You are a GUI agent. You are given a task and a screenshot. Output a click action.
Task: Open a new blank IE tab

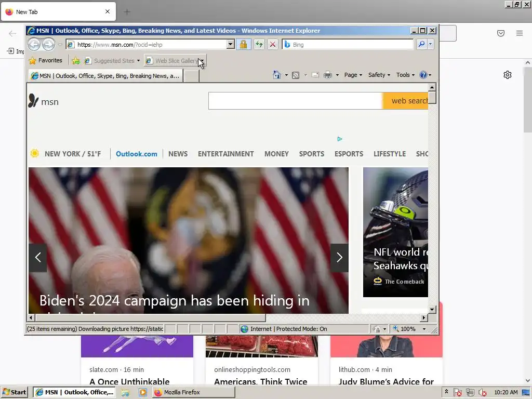click(191, 76)
